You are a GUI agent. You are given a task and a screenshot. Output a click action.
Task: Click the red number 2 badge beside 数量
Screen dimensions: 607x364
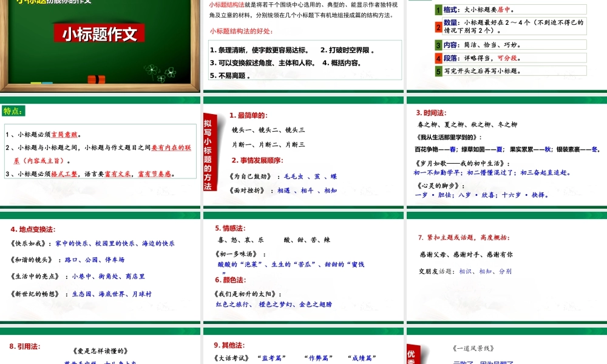438,27
